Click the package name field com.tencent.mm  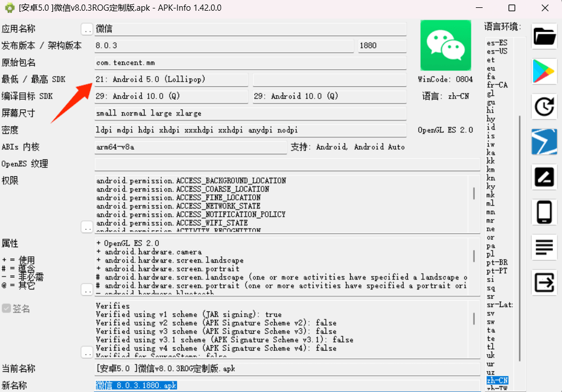(251, 63)
